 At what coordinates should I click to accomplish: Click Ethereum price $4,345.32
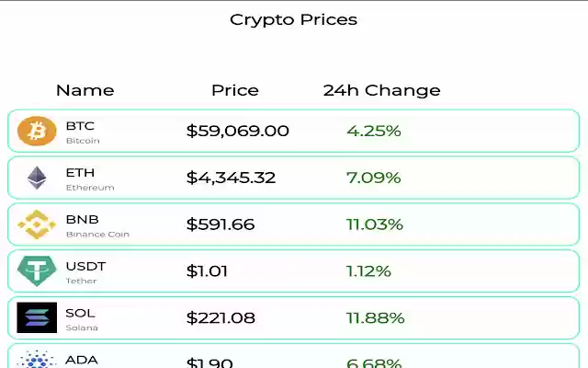point(231,178)
